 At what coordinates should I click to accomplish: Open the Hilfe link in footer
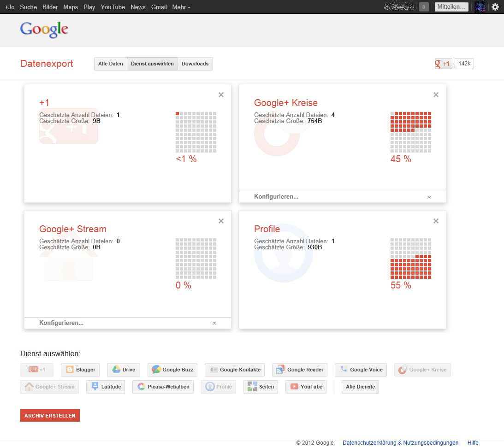(x=473, y=442)
